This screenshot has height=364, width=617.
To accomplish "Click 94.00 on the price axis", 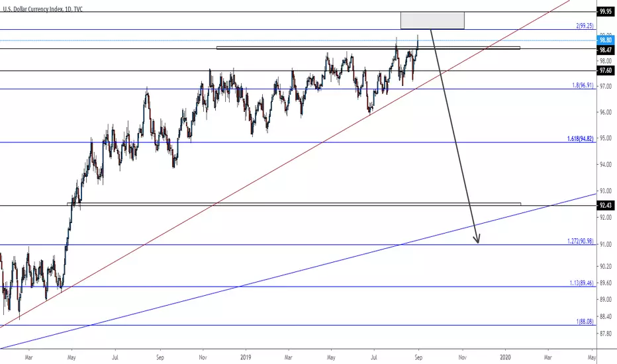I will click(x=605, y=165).
